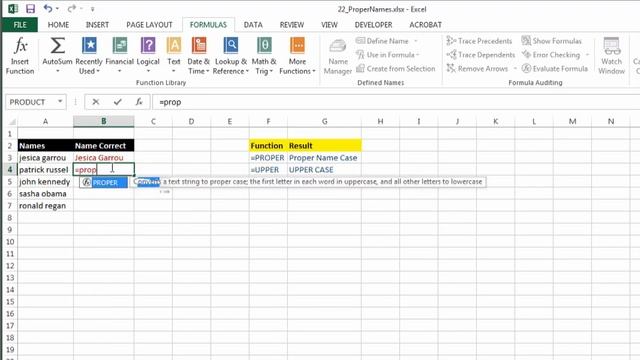Click Trace Dependents
640x360 pixels.
click(480, 55)
